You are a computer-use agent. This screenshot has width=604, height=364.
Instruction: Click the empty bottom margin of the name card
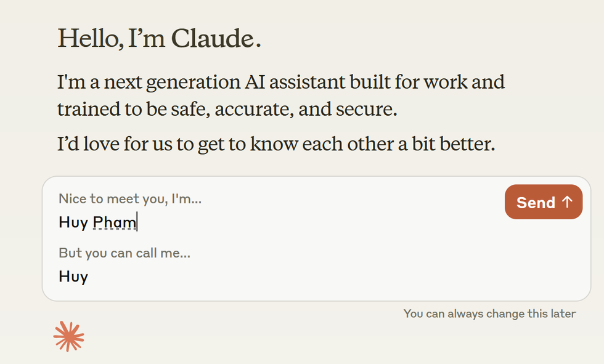tap(308, 293)
